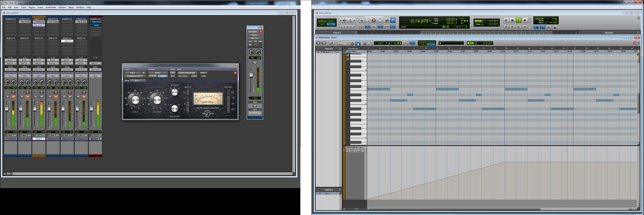Click the key input icon in BF76 plugin
Screen dimensions: 644x215
click(127, 80)
